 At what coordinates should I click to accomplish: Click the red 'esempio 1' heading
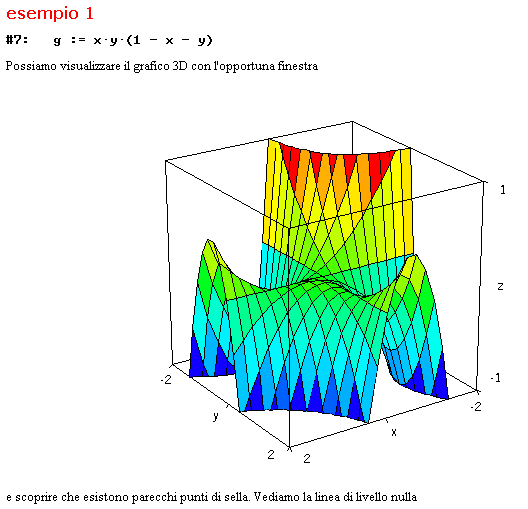[50, 14]
